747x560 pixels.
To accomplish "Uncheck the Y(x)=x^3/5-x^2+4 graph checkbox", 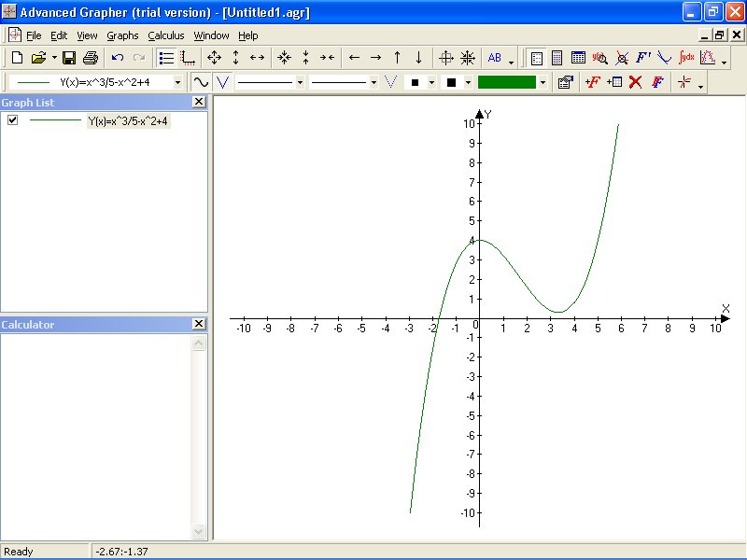I will [x=13, y=120].
